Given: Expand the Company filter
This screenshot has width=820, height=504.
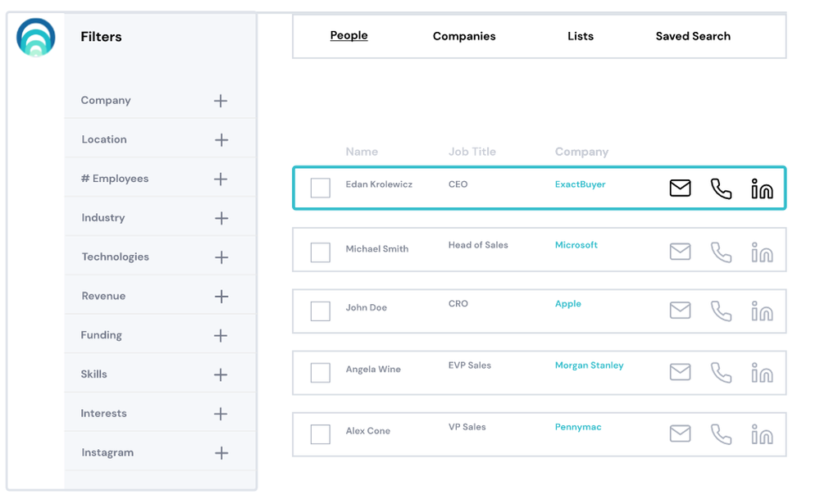Looking at the screenshot, I should click(221, 100).
